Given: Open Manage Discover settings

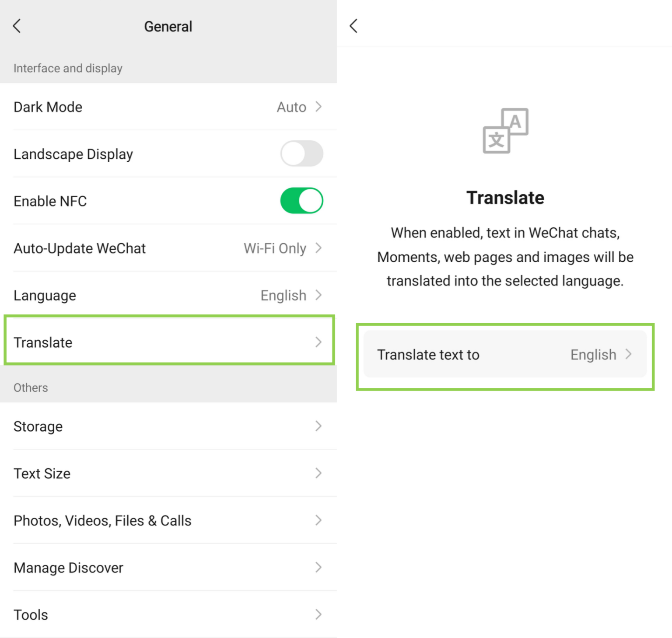Looking at the screenshot, I should click(168, 568).
